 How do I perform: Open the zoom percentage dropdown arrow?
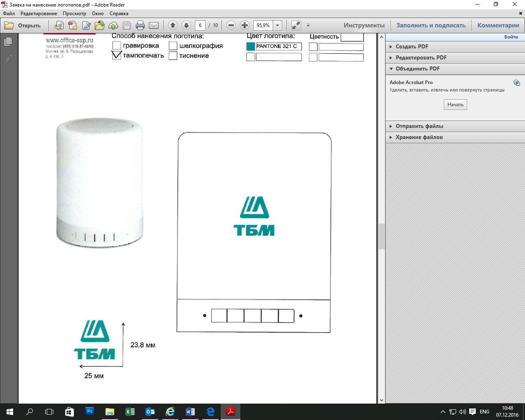278,25
